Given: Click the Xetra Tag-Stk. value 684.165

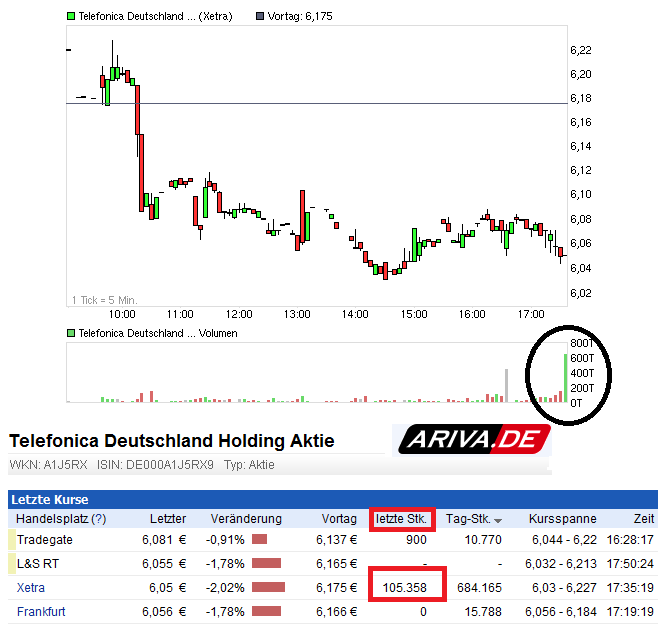Looking at the screenshot, I should pos(479,588).
